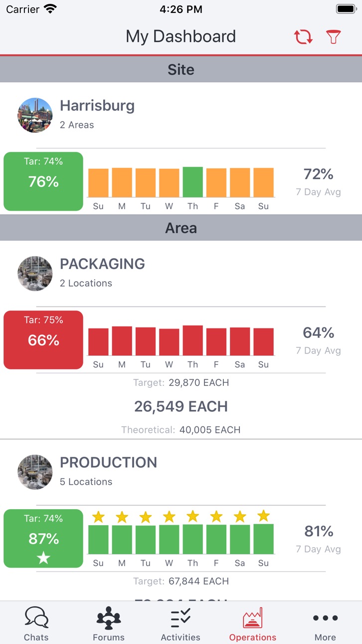Open the Chats tab
This screenshot has height=644, width=362.
(x=36, y=623)
